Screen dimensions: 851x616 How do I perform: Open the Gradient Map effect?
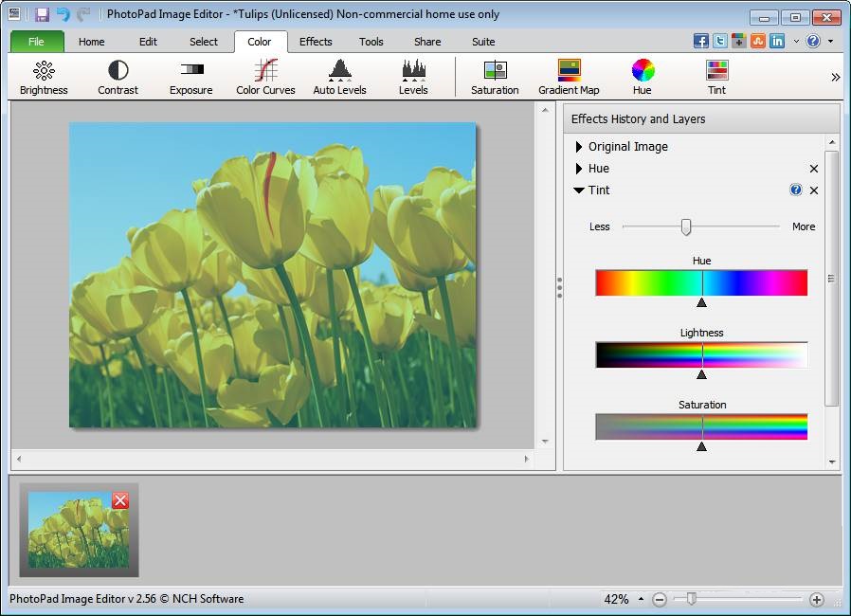tap(569, 78)
